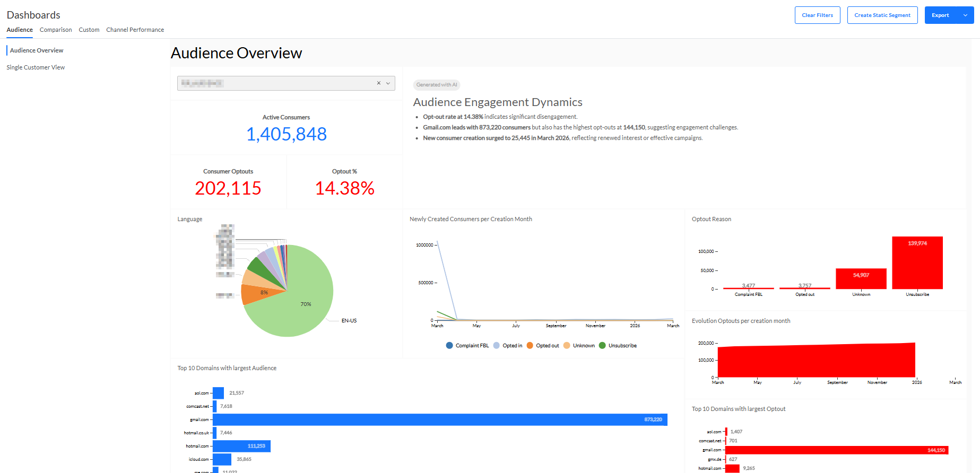Click the Export button
Screen dimensions: 980x473
940,15
